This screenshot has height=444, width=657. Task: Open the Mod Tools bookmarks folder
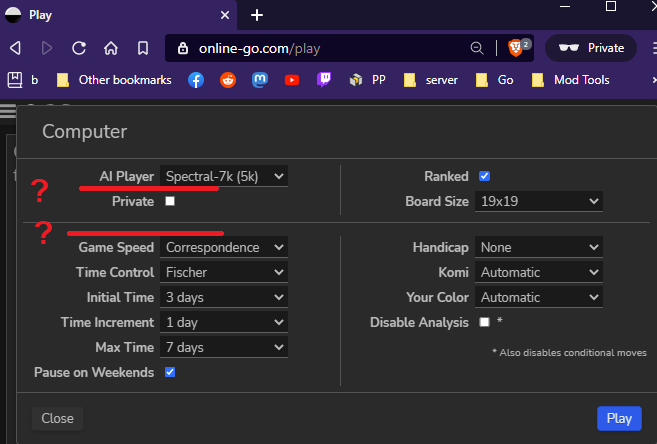point(570,80)
